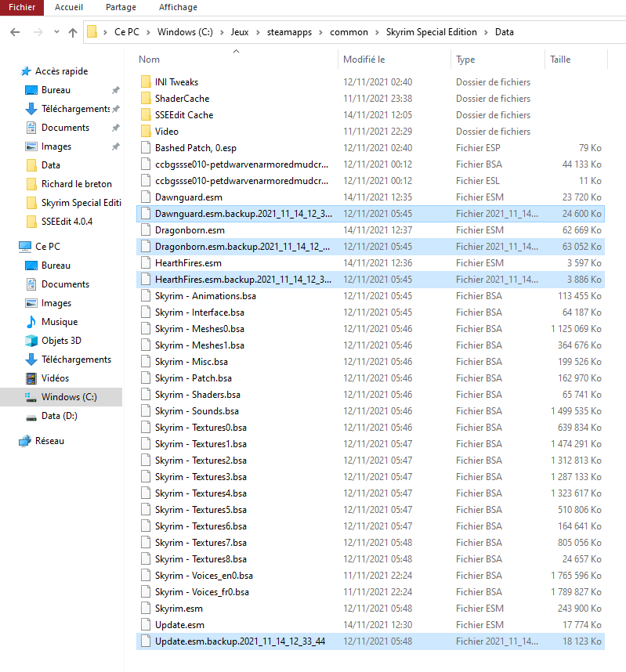Open recent locations dropdown arrow
Viewport: 626px width, 672px height.
56,32
